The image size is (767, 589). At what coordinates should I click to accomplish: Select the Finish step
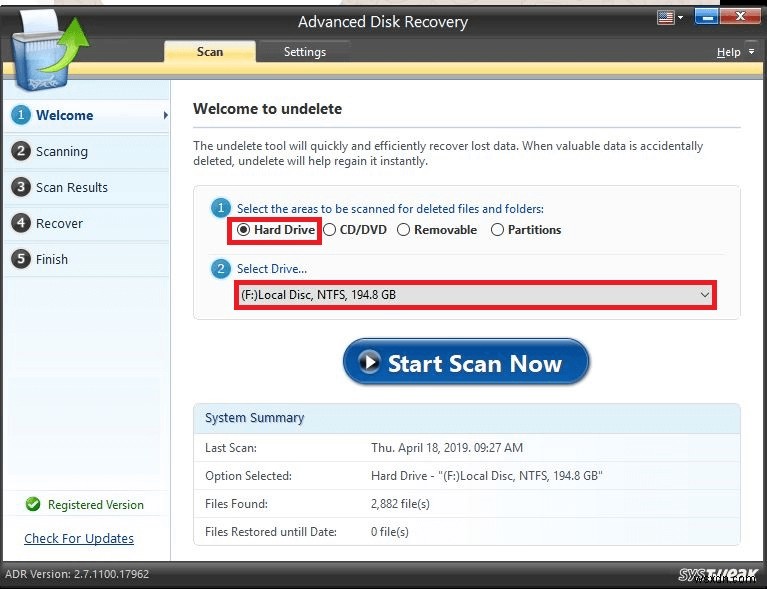click(x=87, y=259)
